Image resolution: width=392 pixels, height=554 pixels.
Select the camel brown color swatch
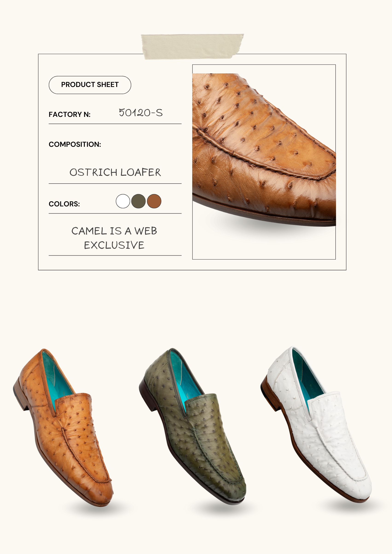click(154, 201)
